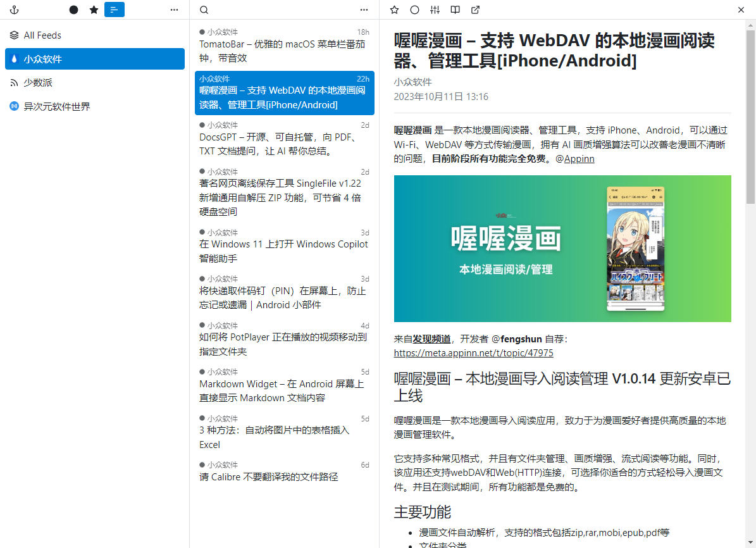Select 少数派 feed
Viewport: 756px width, 548px height.
point(94,82)
